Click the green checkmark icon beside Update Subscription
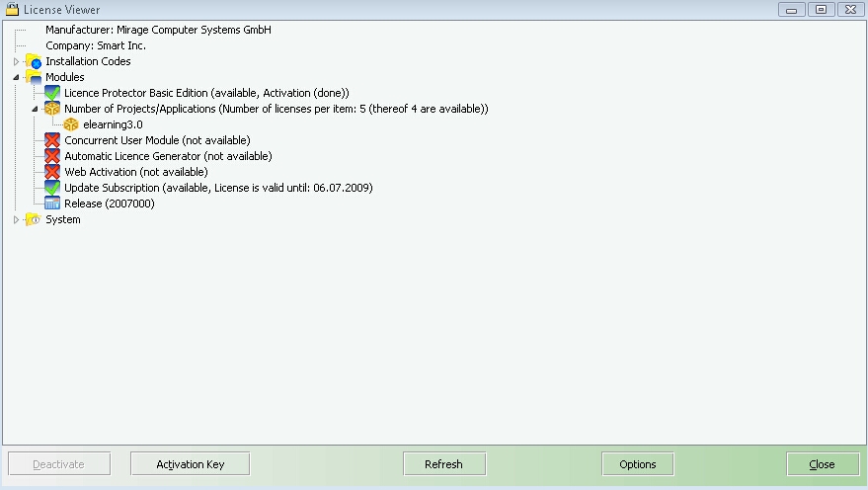 52,188
